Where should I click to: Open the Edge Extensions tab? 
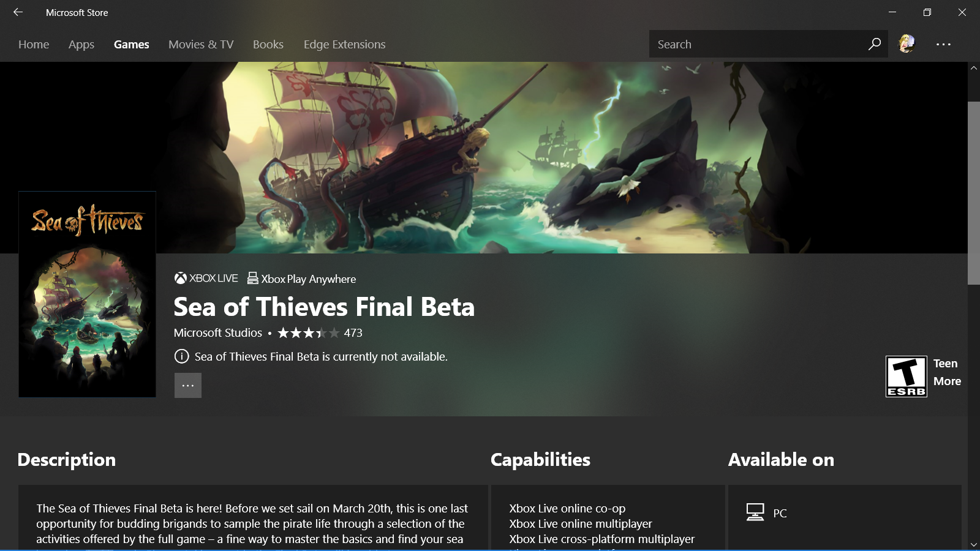[x=344, y=44]
